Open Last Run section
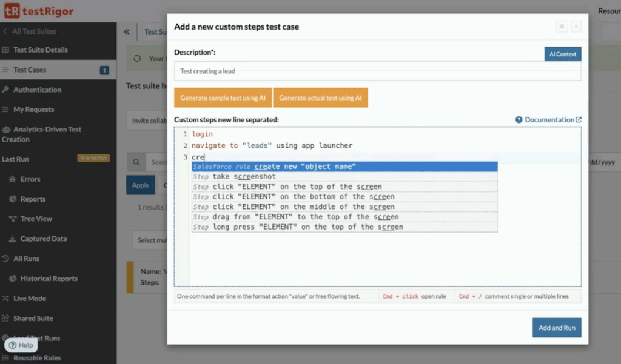This screenshot has height=364, width=621. tap(15, 159)
